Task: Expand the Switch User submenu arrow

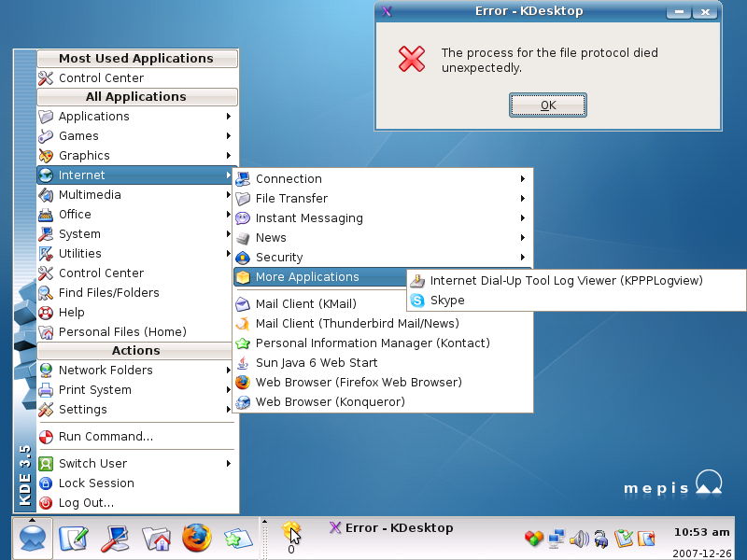Action: [x=229, y=463]
